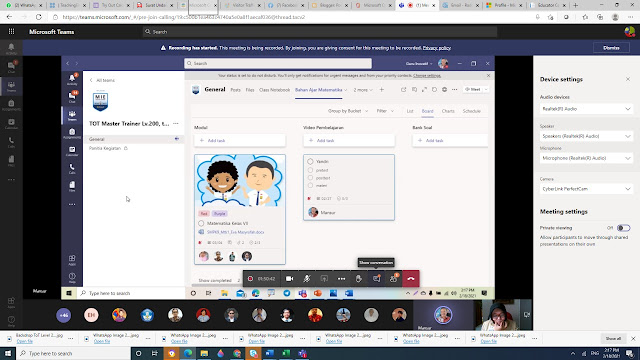640x360 pixels.
Task: Show participants in the meeting toolbar
Action: [x=393, y=279]
